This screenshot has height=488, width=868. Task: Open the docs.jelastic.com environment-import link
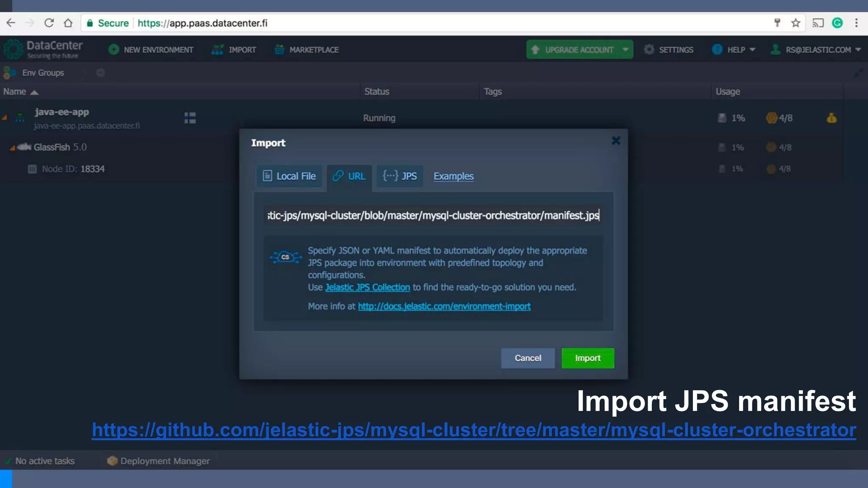click(444, 306)
